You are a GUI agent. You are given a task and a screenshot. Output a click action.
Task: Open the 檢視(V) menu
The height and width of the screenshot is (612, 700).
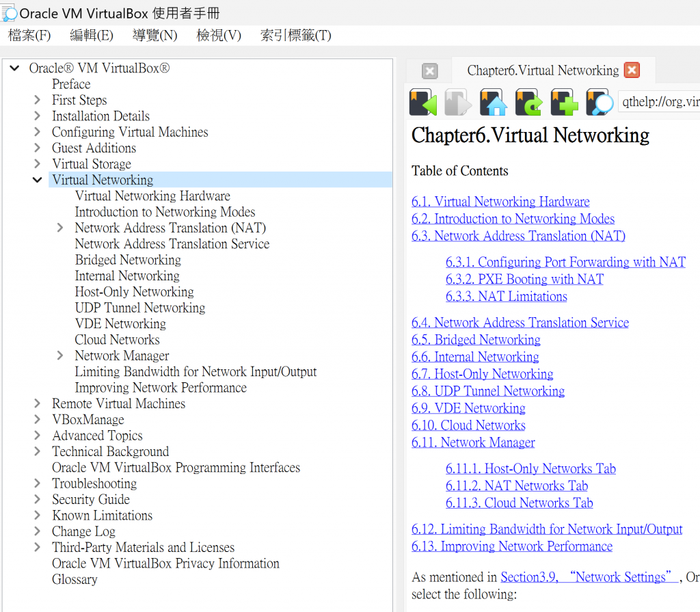click(x=219, y=36)
